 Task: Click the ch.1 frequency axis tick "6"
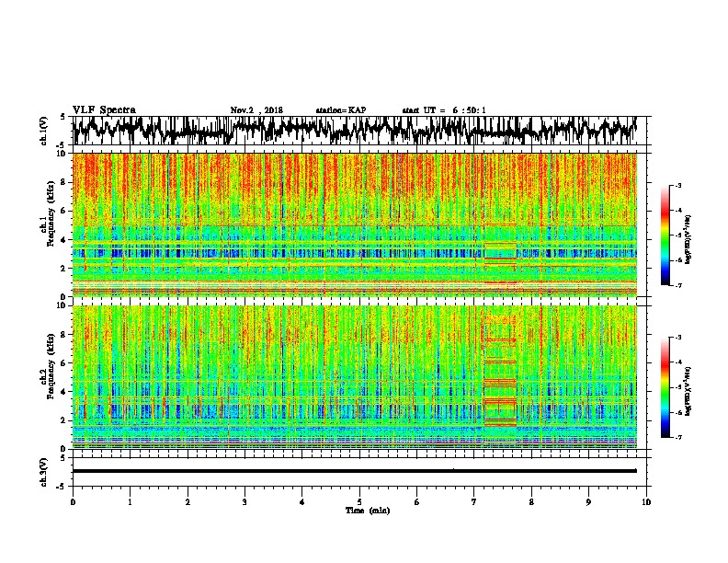pyautogui.click(x=64, y=211)
